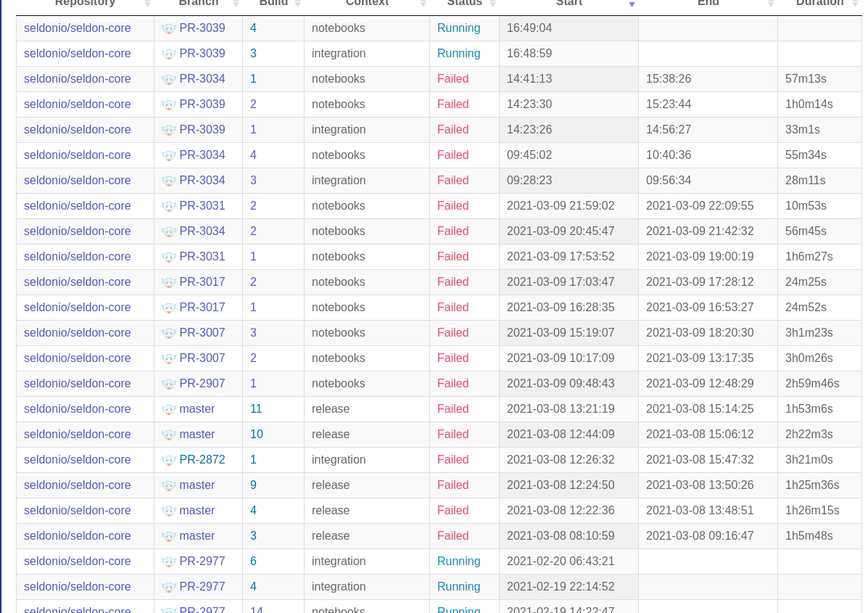Click the pipeline icon beside PR-3031 build 1
The width and height of the screenshot is (868, 613).
pyautogui.click(x=169, y=258)
